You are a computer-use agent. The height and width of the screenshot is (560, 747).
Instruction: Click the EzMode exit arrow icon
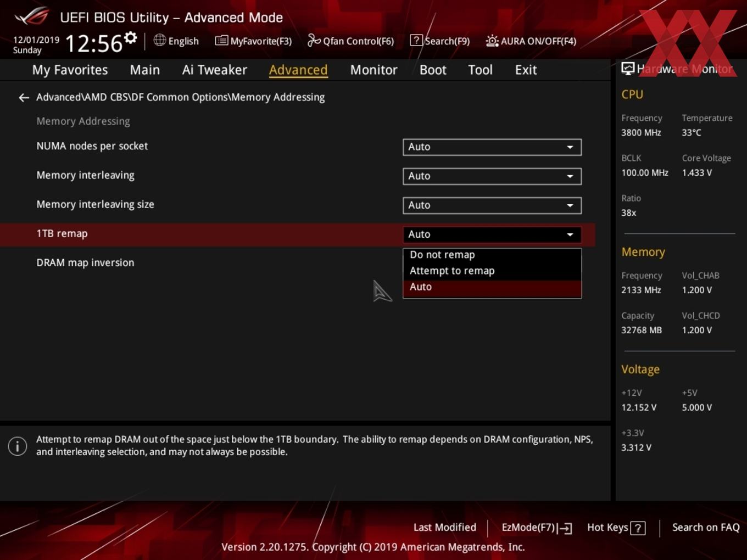pyautogui.click(x=565, y=528)
